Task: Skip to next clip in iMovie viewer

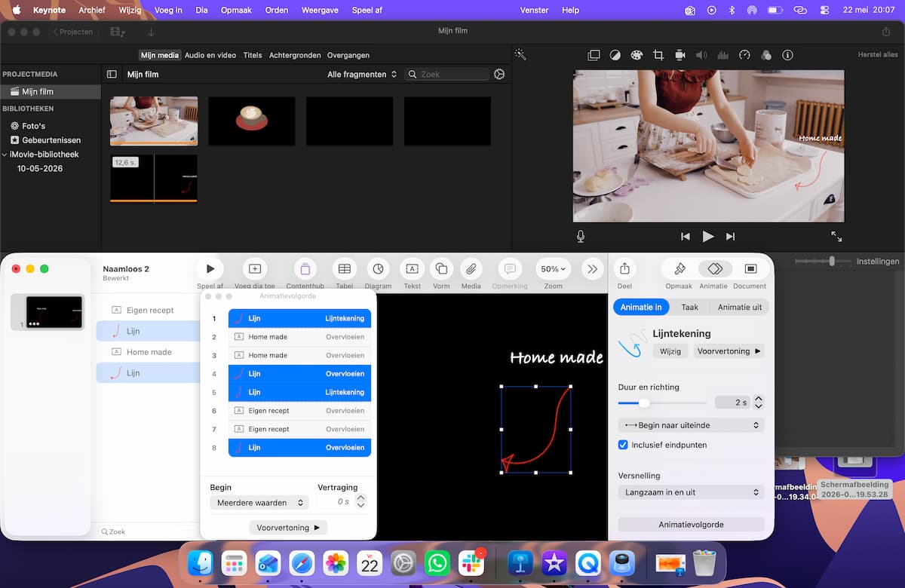Action: tap(730, 236)
